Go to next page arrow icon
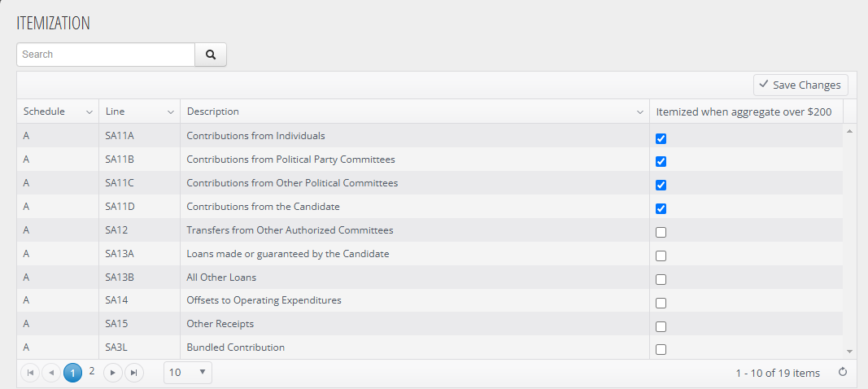 click(x=112, y=373)
